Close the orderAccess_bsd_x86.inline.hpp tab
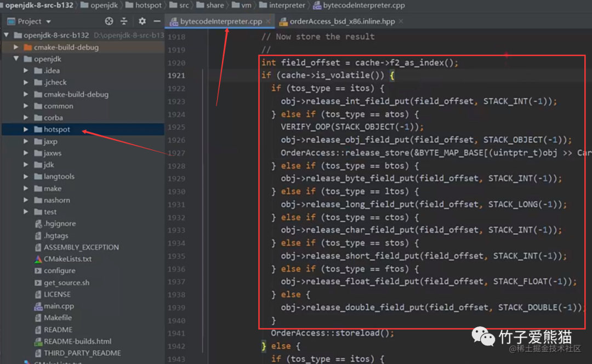 pyautogui.click(x=401, y=21)
